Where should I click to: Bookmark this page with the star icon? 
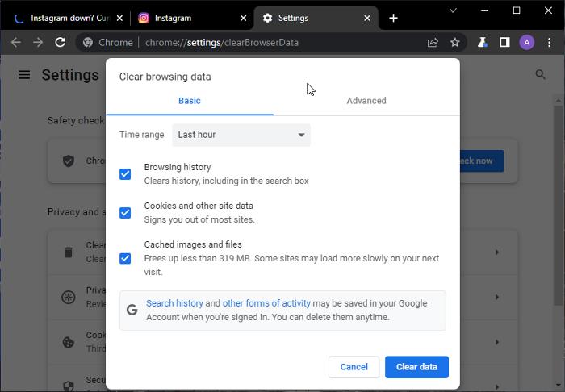pos(455,42)
